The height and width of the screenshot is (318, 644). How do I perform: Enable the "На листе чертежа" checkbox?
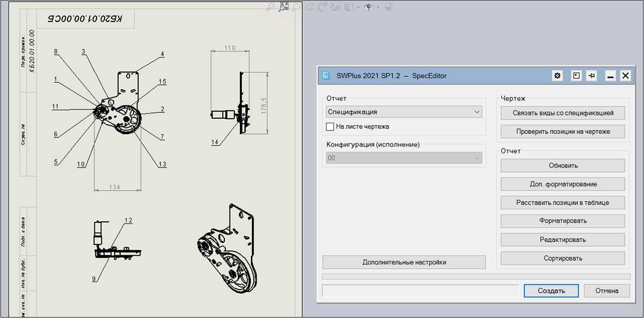[x=330, y=127]
